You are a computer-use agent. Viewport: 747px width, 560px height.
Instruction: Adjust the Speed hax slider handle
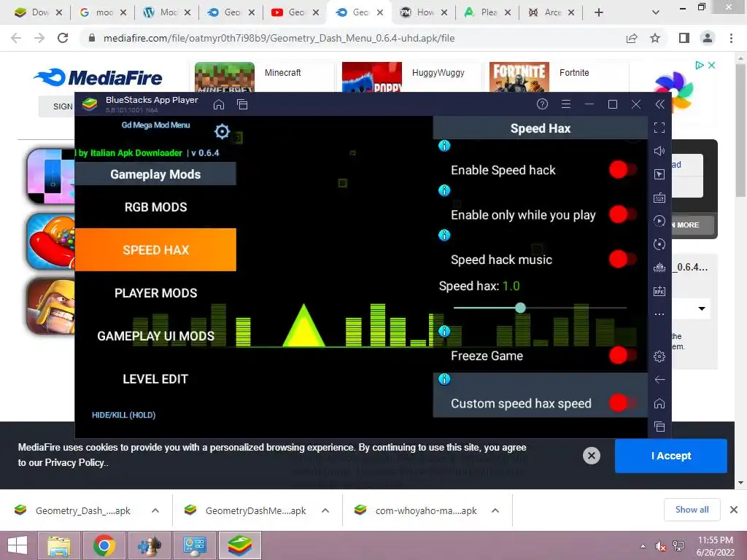(x=520, y=308)
